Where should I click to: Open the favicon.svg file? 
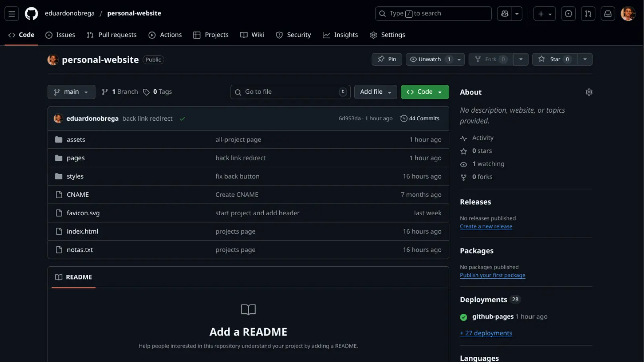tap(83, 213)
